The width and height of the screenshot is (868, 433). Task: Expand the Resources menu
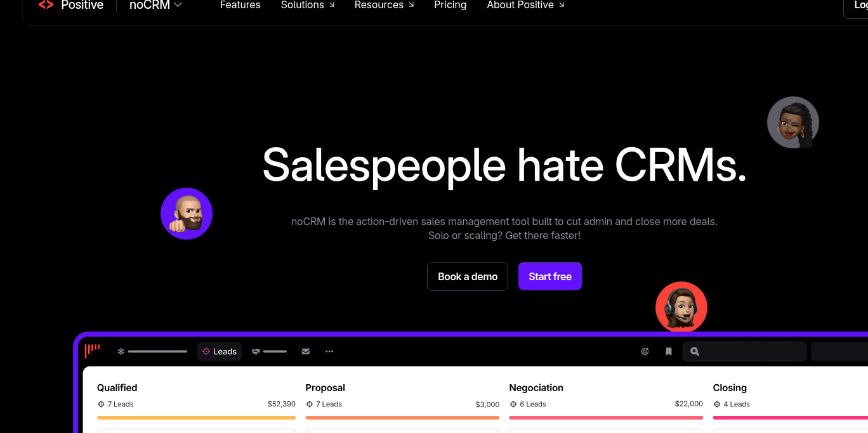pyautogui.click(x=384, y=5)
